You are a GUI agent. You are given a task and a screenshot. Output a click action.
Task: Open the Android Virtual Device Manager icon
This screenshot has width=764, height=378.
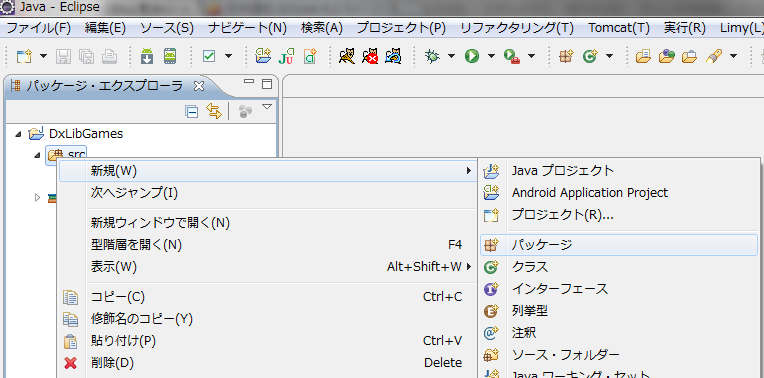pos(169,57)
